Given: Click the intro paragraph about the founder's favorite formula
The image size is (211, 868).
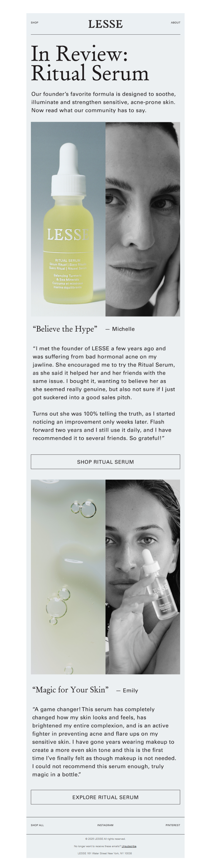Looking at the screenshot, I should point(103,102).
